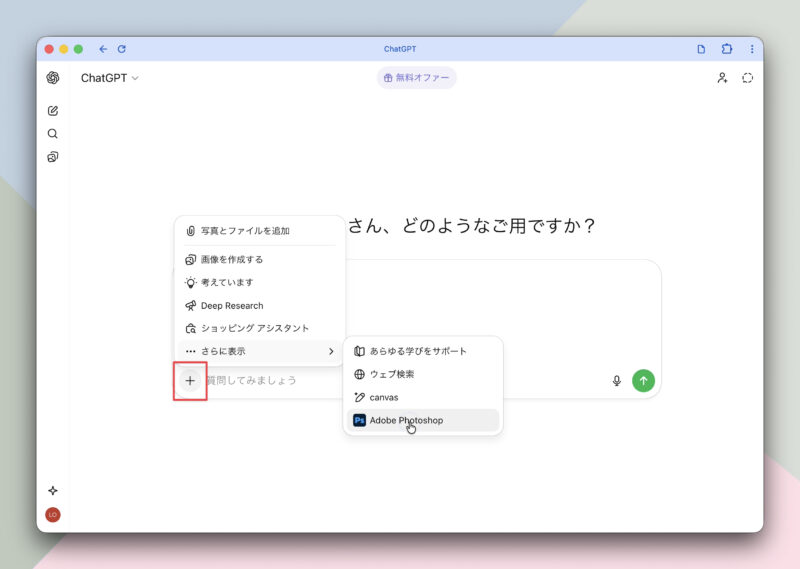Click the microphone dictation icon
800x569 pixels.
(x=616, y=380)
